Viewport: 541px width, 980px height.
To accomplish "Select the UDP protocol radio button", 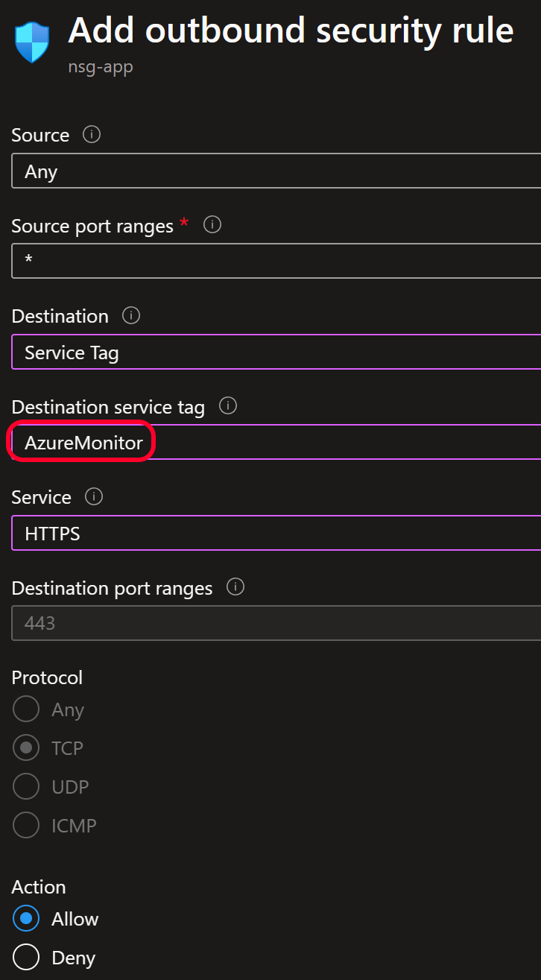I will tap(26, 786).
